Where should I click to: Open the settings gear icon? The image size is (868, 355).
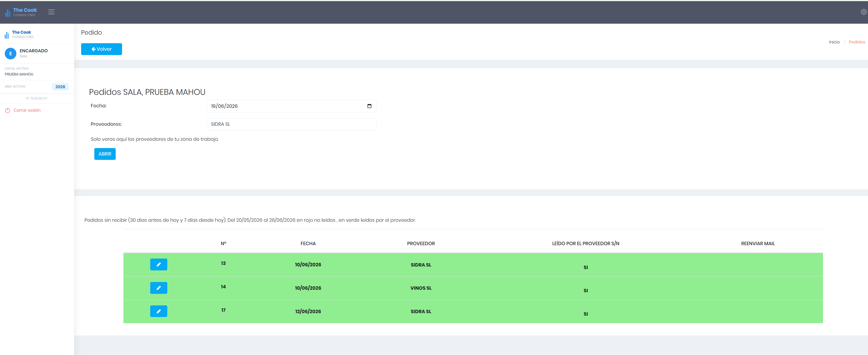point(864,12)
